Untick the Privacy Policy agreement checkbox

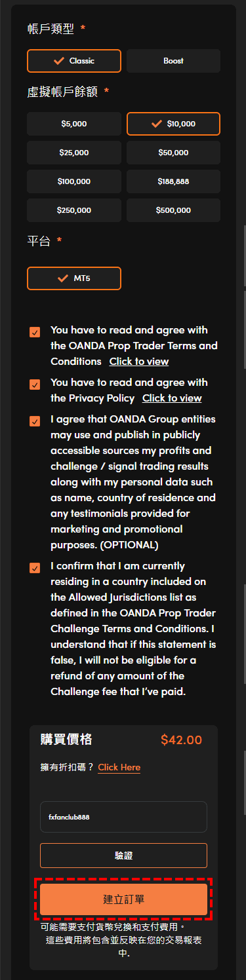click(35, 385)
